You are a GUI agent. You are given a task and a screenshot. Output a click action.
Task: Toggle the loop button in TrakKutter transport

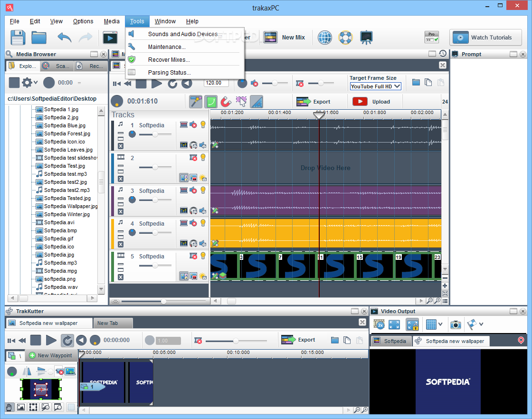point(67,340)
